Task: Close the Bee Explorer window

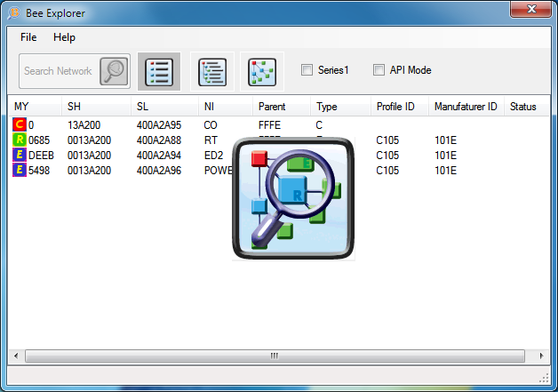Action: coord(531,9)
